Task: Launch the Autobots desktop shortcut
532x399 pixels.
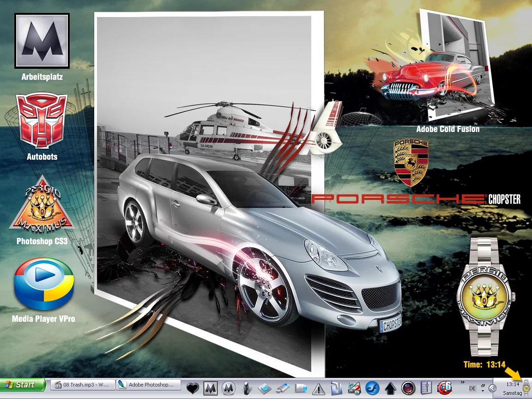Action: click(x=42, y=121)
